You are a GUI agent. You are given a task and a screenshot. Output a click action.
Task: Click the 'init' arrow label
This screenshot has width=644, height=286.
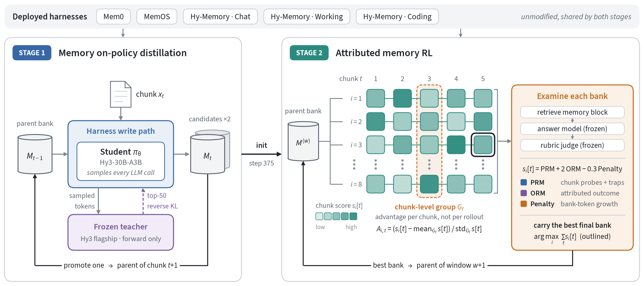(x=261, y=145)
